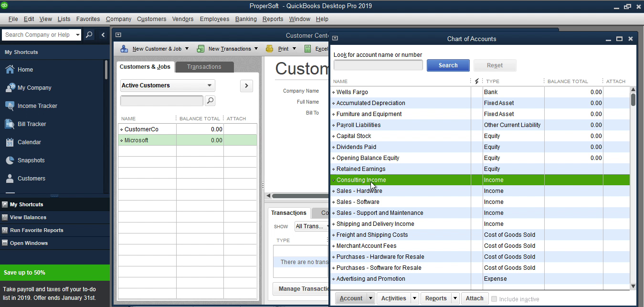Select the Merchant Account Fees account
Viewport: 644px width, 307px height.
(480, 246)
